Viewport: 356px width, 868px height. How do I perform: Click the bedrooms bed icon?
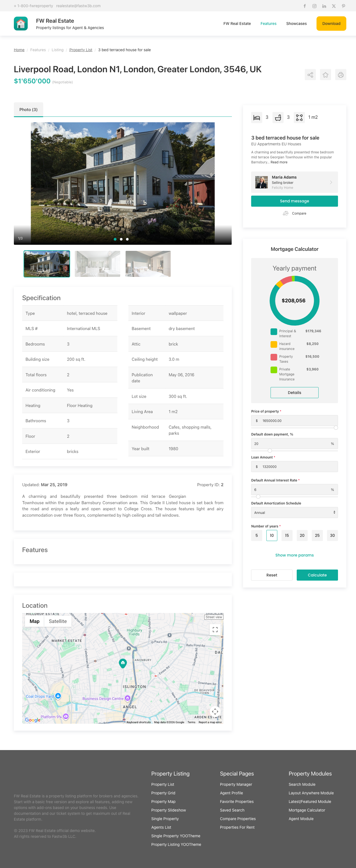[257, 118]
